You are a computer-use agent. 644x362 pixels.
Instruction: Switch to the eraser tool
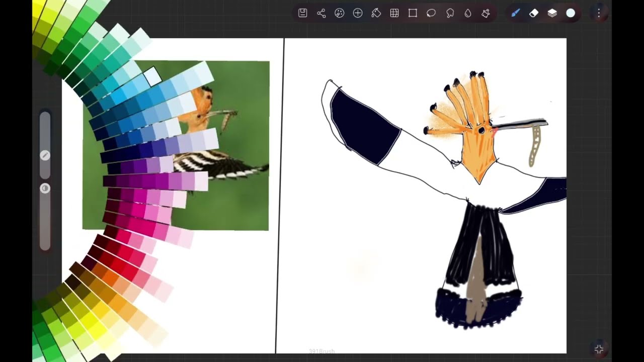(x=534, y=13)
